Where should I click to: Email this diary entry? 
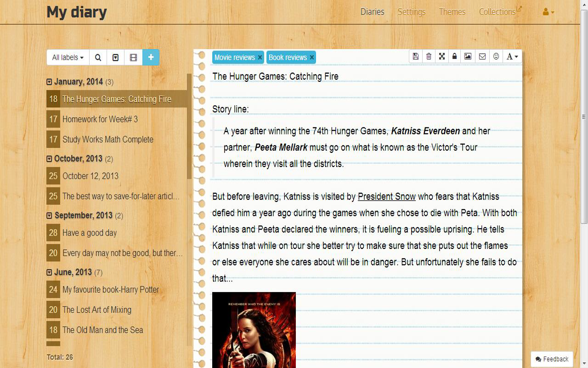click(x=481, y=56)
